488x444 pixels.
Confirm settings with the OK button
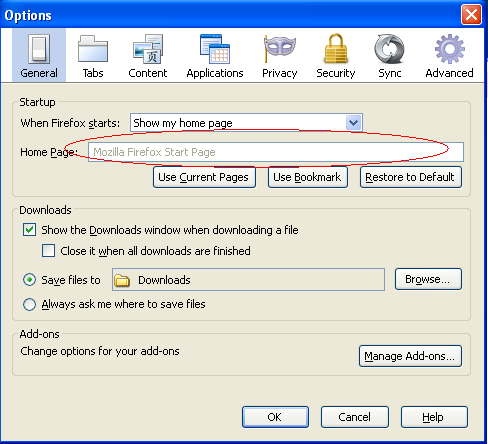(275, 417)
